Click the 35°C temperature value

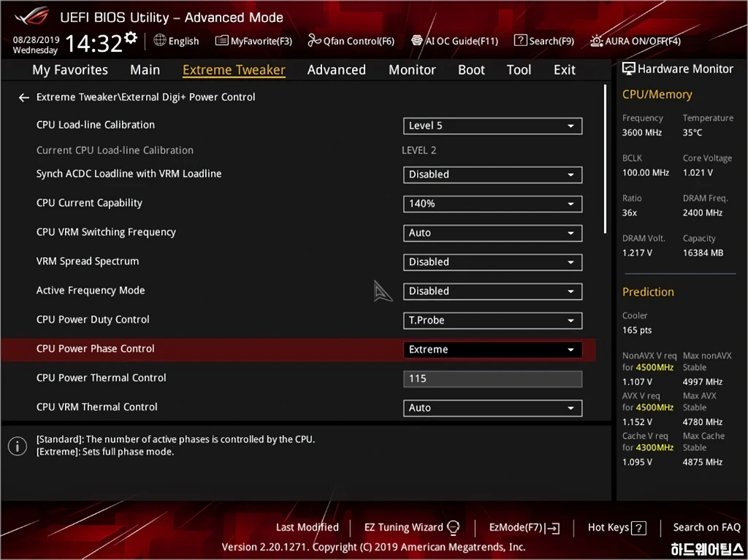692,133
